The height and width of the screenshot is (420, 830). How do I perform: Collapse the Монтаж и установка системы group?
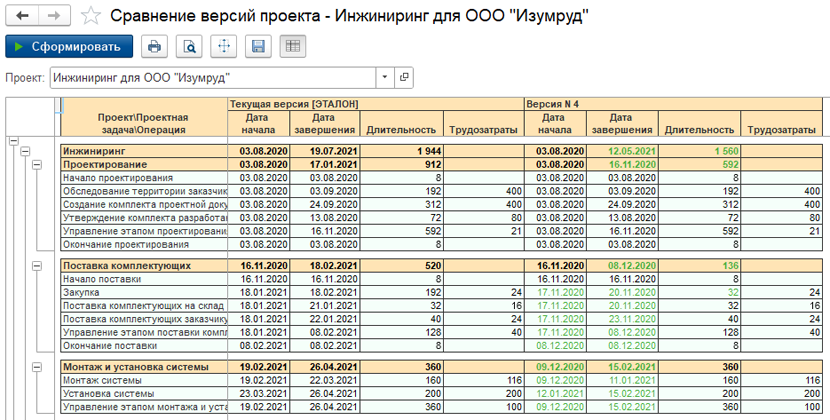point(37,367)
